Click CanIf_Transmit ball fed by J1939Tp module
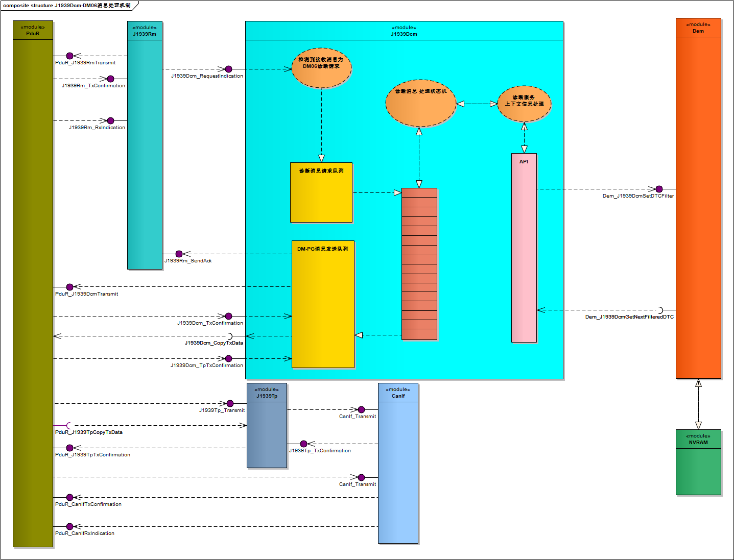This screenshot has width=734, height=560. coord(361,409)
